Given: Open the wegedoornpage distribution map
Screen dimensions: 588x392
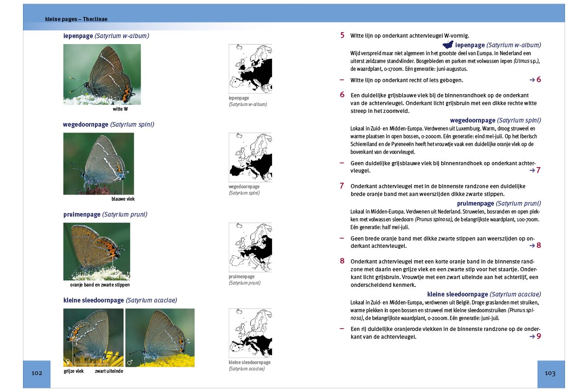Looking at the screenshot, I should pos(250,157).
